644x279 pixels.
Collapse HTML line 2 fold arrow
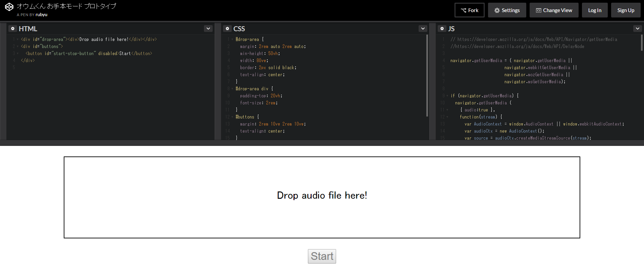[x=17, y=46]
